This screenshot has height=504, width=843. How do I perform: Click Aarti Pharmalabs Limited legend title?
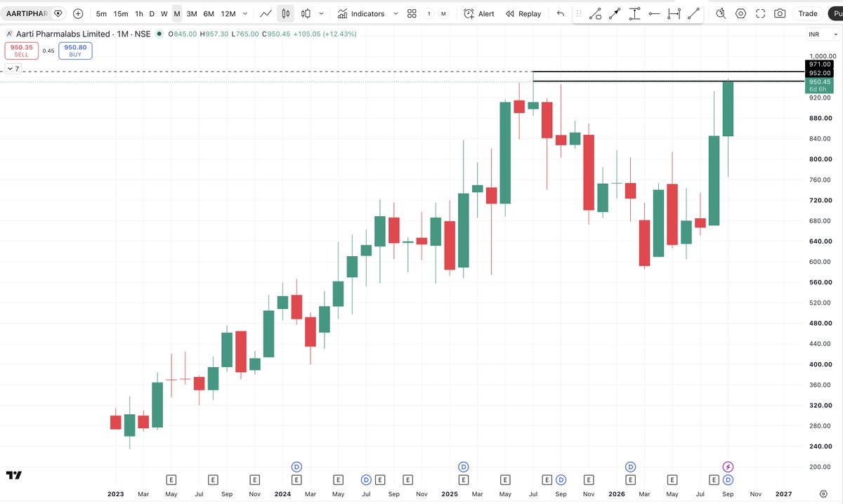[x=63, y=34]
